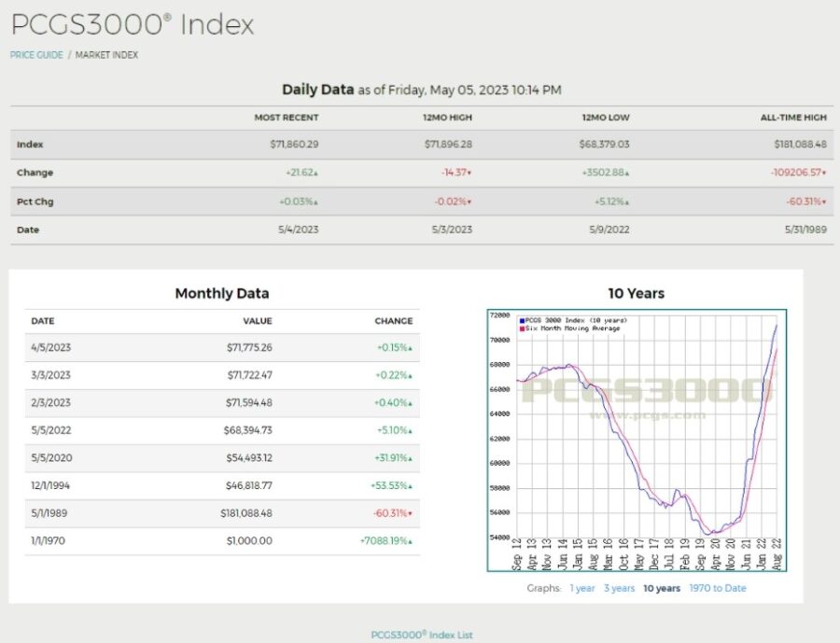Click the 10 Years chart image
Screen dimensions: 840x643
click(x=637, y=440)
